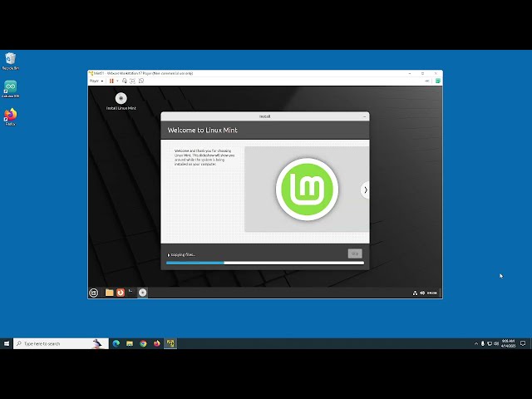Screen dimensions: 532x399
Task: Enter full screen mode in VMware toolbar
Action: click(x=133, y=81)
